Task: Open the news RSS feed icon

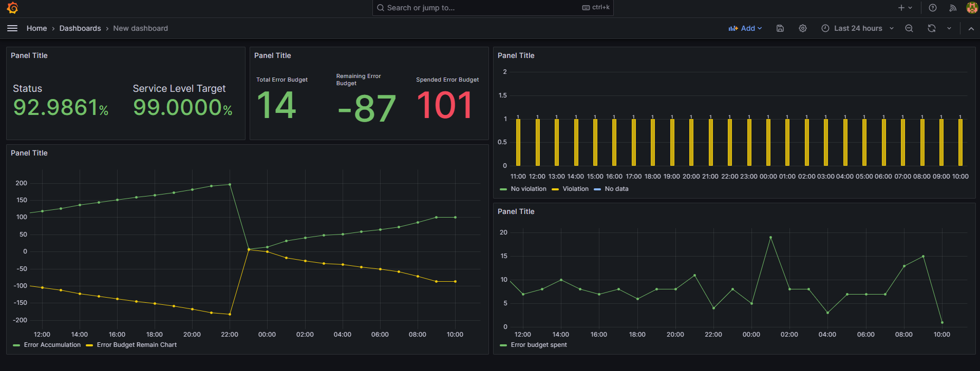Action: coord(953,8)
